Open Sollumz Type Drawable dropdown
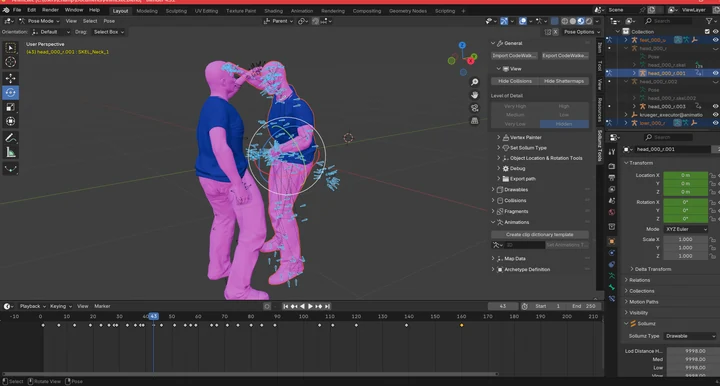The image size is (720, 386). (x=690, y=336)
